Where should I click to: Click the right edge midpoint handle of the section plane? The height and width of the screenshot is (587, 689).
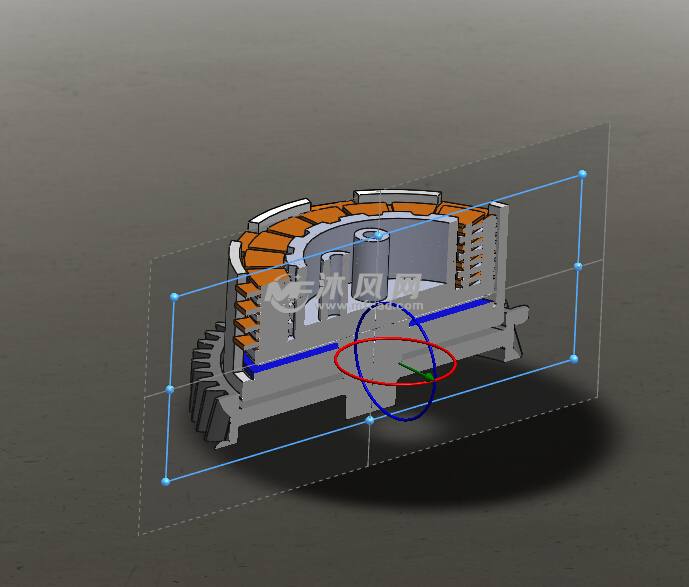coord(578,266)
